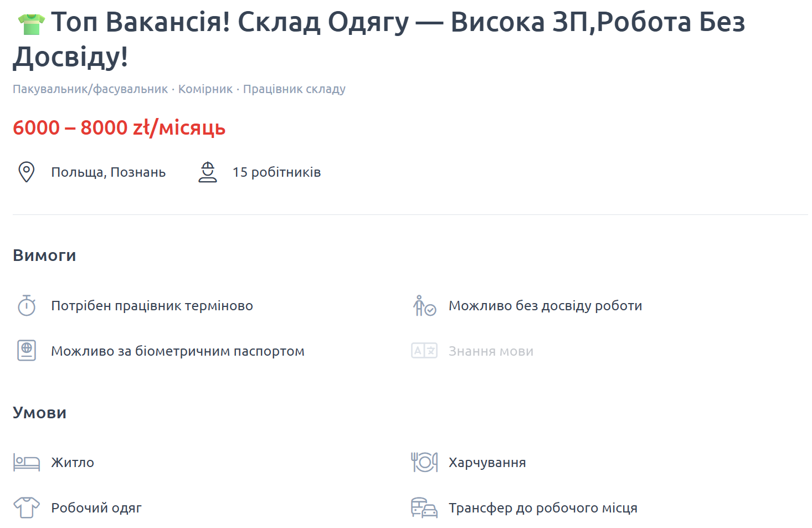Click the meal icon beside Харчування
The width and height of the screenshot is (812, 528).
click(424, 462)
